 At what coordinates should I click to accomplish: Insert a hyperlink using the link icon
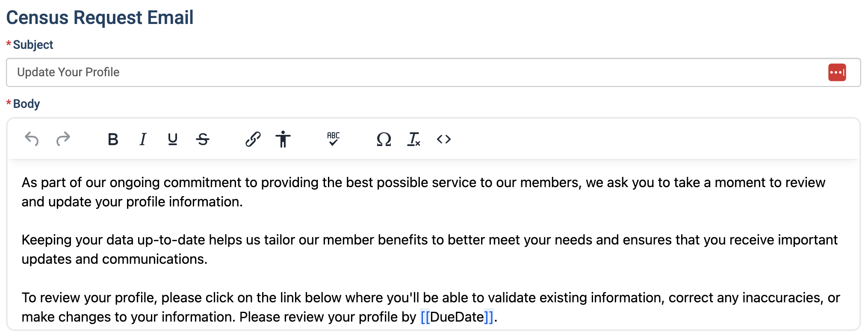coord(253,139)
